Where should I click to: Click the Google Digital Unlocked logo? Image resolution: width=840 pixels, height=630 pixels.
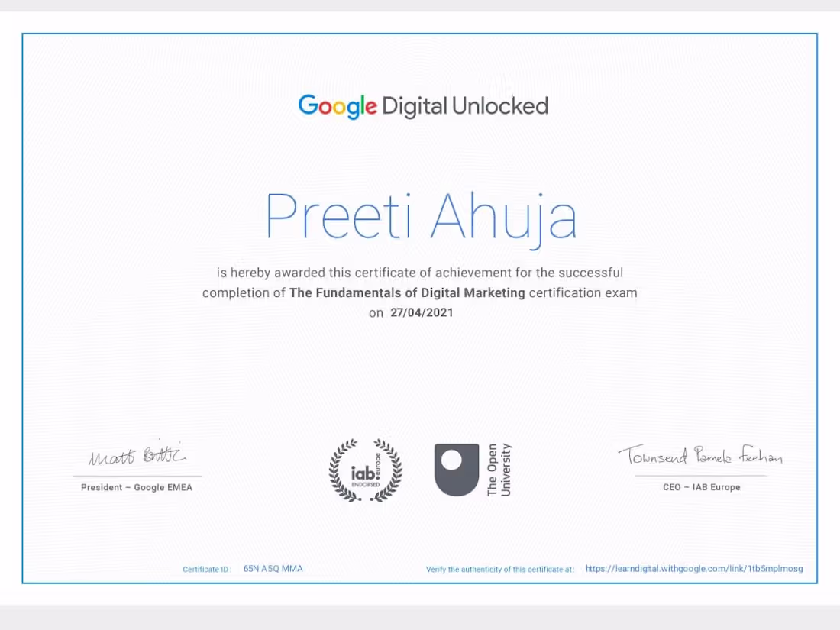click(423, 107)
